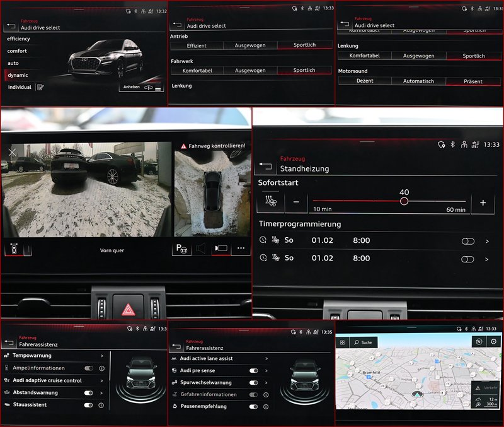504x427 pixels.
Task: Click the Sofortstart duration slider handle
Action: point(404,202)
